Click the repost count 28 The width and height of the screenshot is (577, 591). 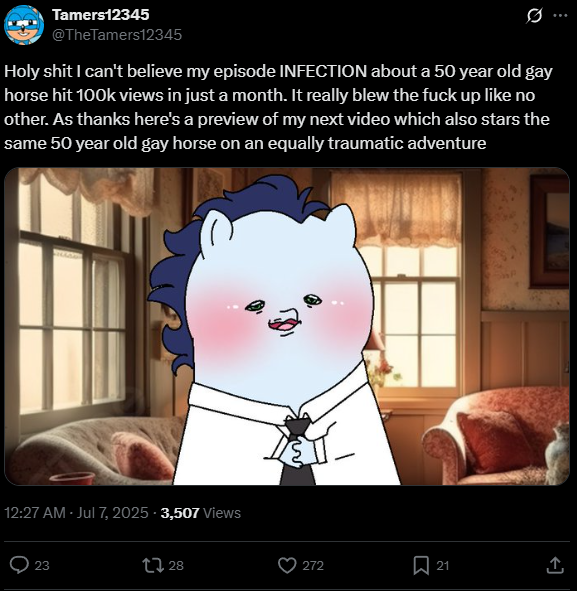176,565
